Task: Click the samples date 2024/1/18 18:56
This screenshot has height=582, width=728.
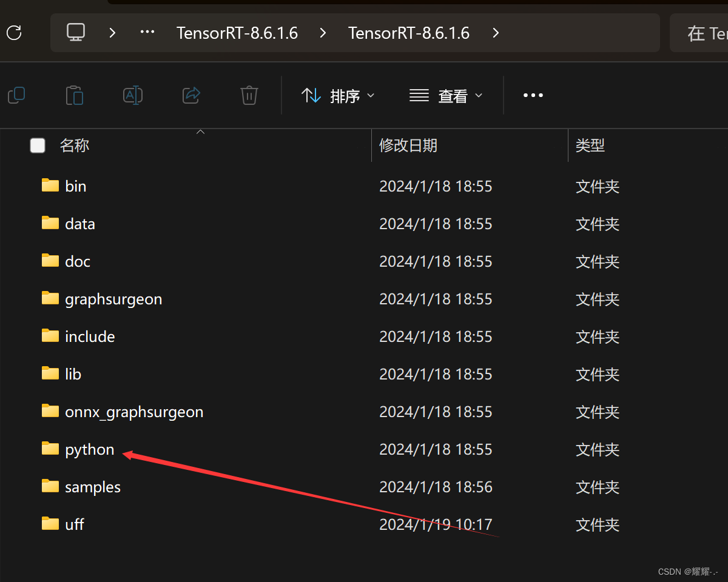Action: (x=436, y=487)
